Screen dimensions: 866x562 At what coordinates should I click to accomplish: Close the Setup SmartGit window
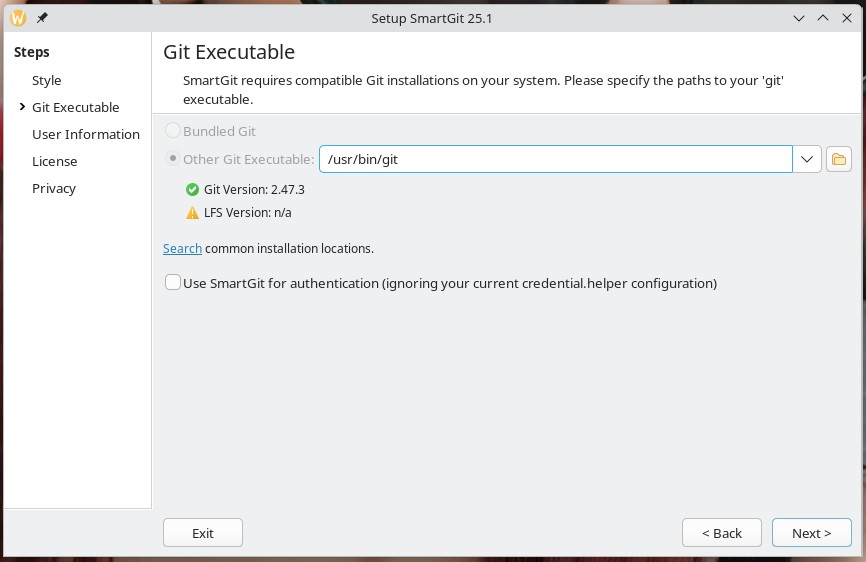(x=847, y=18)
